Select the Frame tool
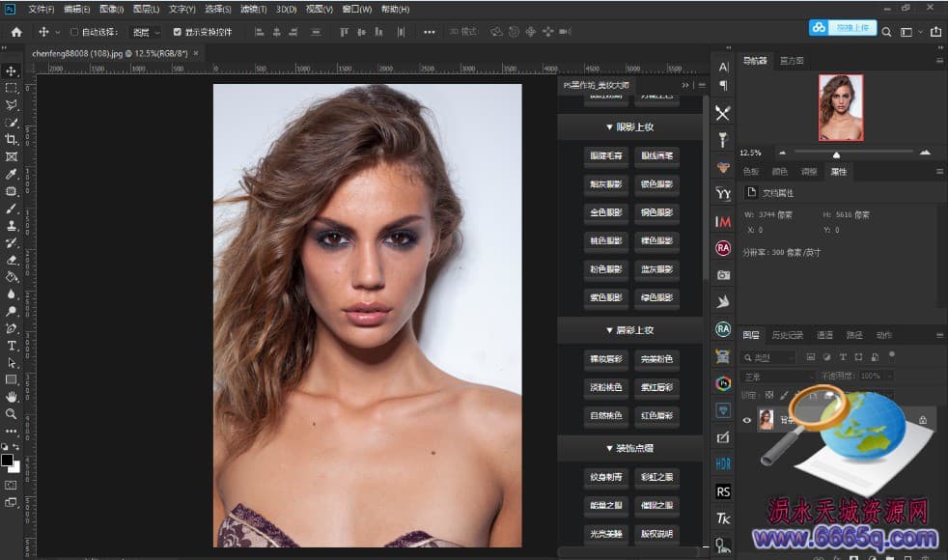 [x=12, y=156]
